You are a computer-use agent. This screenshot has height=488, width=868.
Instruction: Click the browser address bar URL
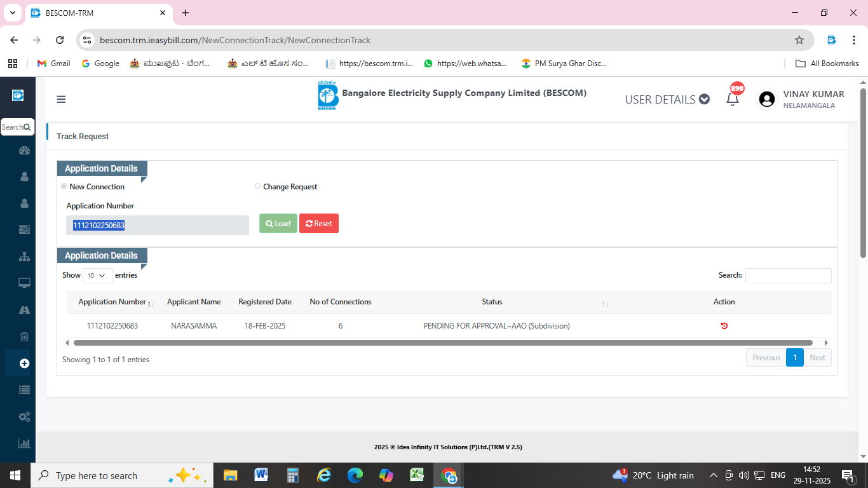pos(235,40)
